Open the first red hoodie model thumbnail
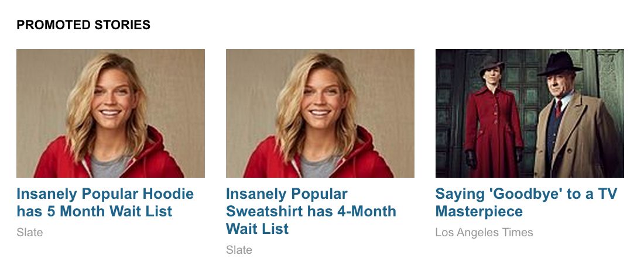The height and width of the screenshot is (269, 644). point(111,113)
